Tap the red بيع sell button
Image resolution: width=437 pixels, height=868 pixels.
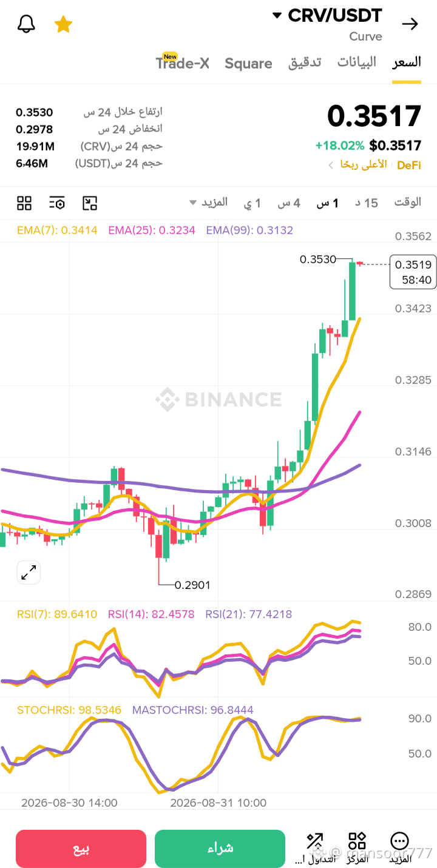tap(81, 849)
